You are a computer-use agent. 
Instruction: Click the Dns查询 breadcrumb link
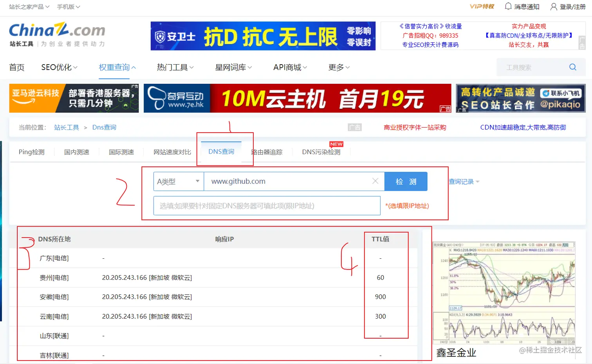pos(104,127)
